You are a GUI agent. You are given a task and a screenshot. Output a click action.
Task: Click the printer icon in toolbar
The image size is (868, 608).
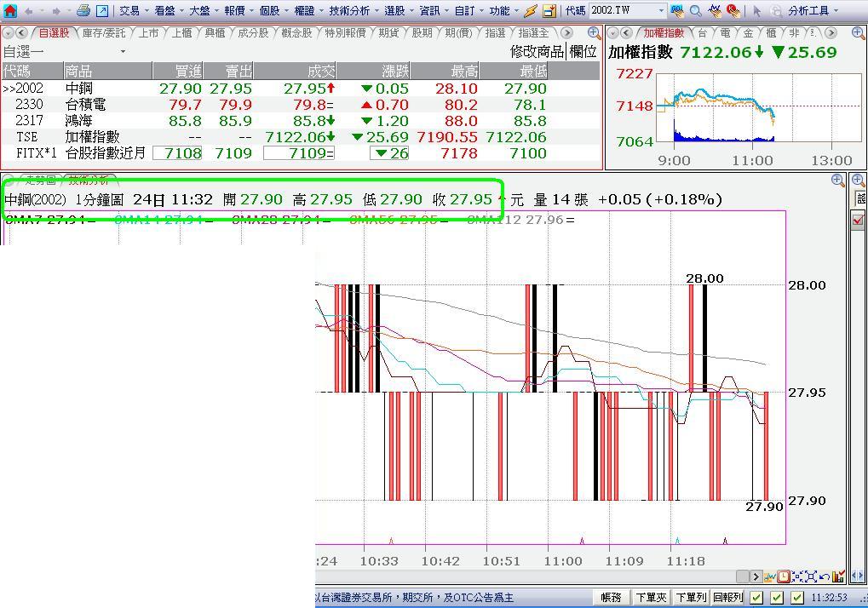coord(83,10)
